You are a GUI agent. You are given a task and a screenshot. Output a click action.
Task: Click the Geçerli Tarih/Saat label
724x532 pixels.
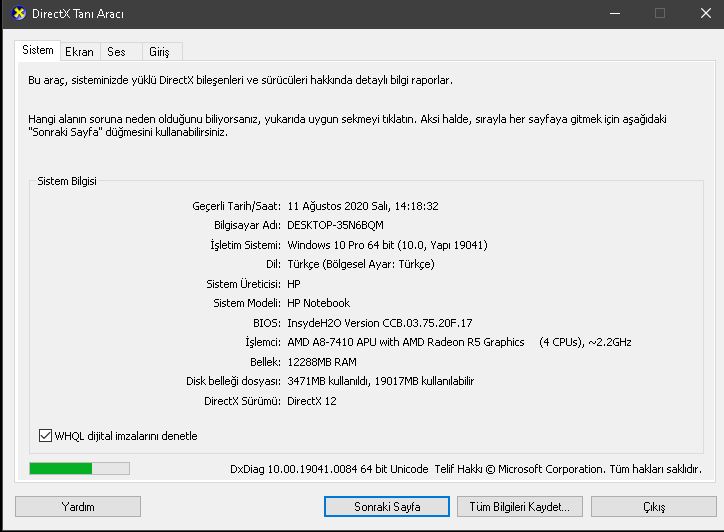tap(236, 206)
